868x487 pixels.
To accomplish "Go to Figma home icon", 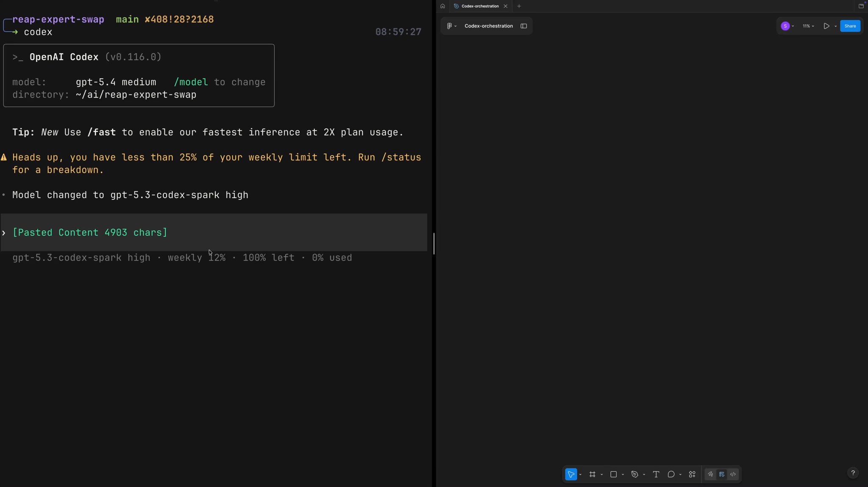I will point(442,6).
